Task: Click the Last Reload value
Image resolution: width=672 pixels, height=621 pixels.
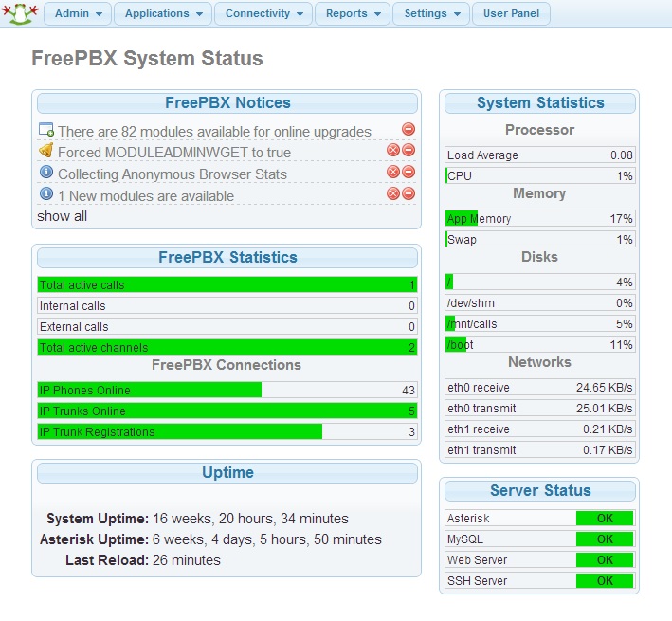Action: click(x=187, y=560)
